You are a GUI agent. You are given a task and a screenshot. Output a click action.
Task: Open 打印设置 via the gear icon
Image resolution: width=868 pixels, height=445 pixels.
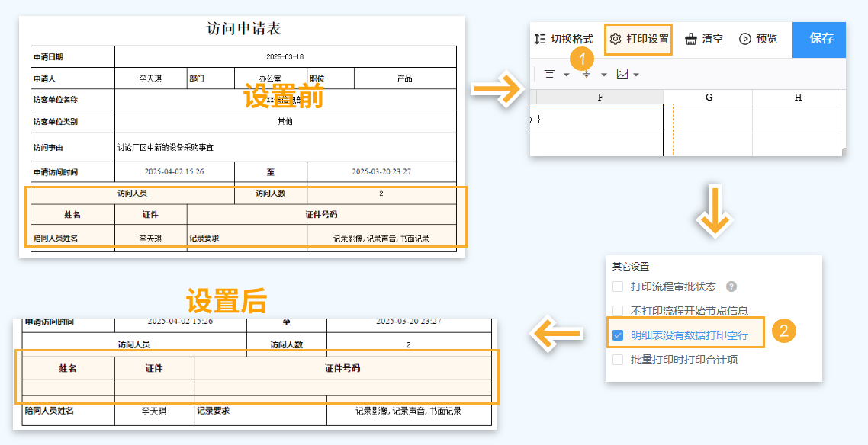click(615, 40)
